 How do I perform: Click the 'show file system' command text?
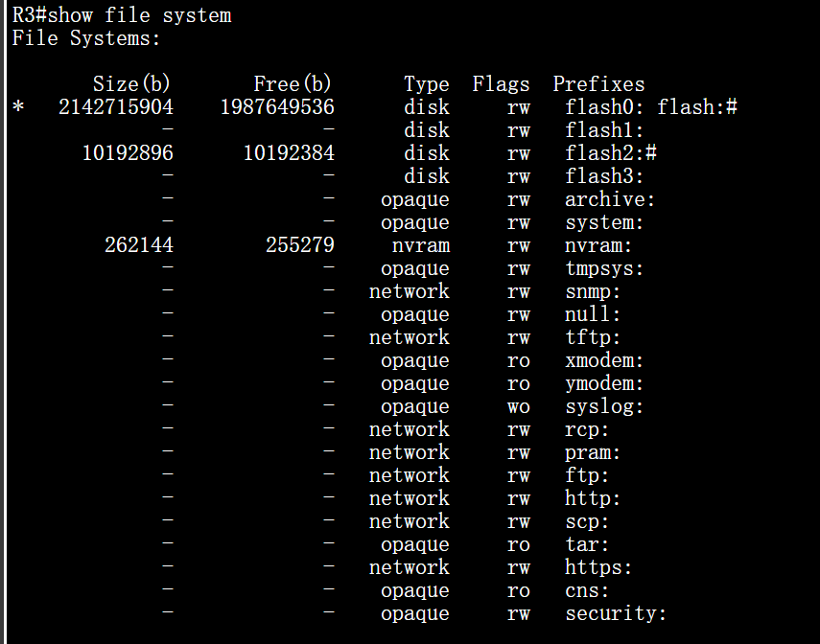[140, 15]
